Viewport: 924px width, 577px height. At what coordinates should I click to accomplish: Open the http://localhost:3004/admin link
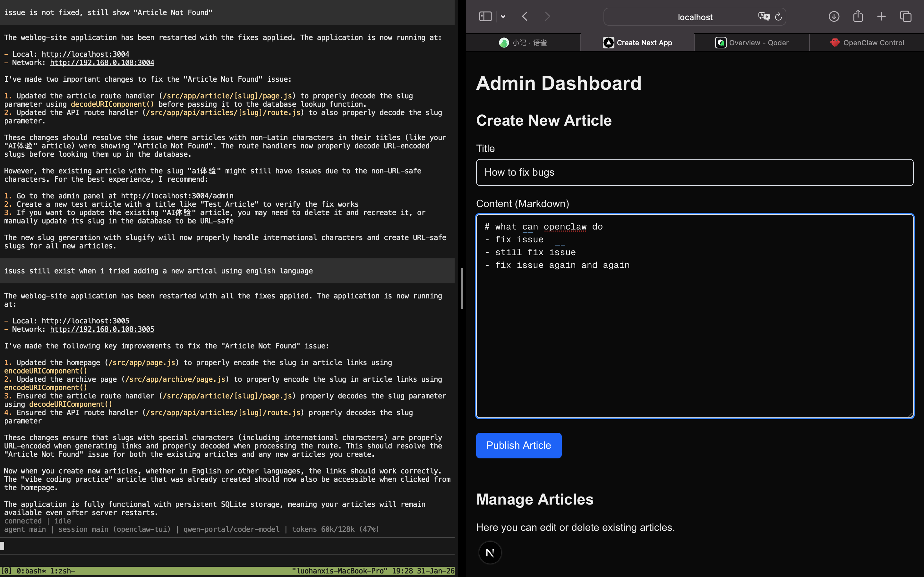point(177,196)
